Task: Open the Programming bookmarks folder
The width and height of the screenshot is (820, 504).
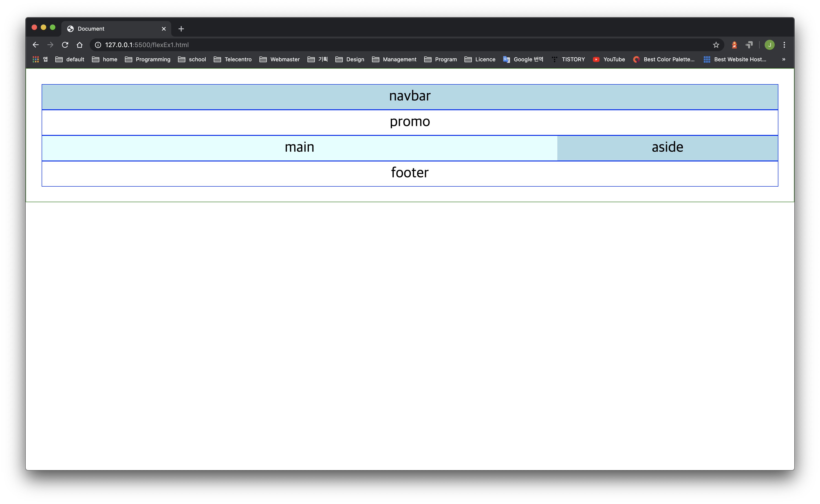Action: [148, 59]
